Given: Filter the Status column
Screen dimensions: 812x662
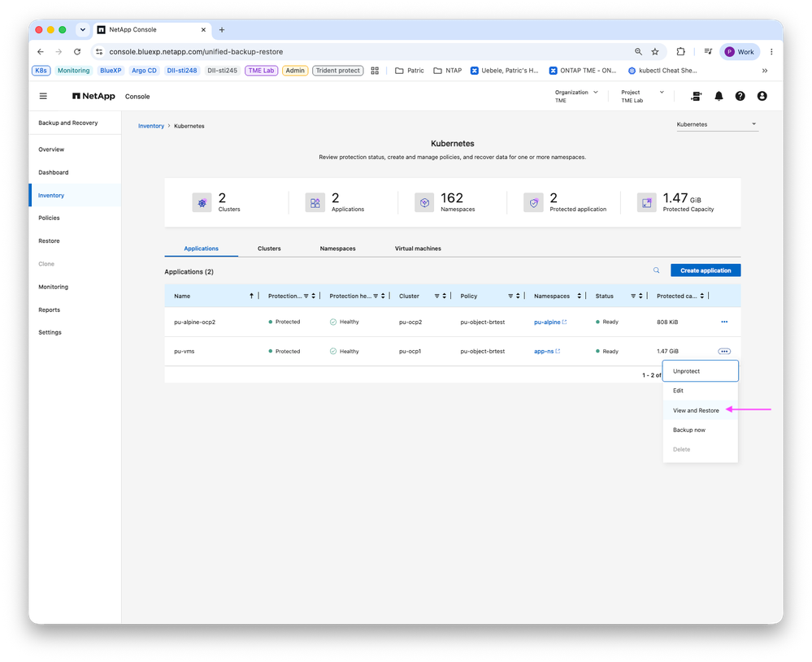Looking at the screenshot, I should tap(633, 296).
